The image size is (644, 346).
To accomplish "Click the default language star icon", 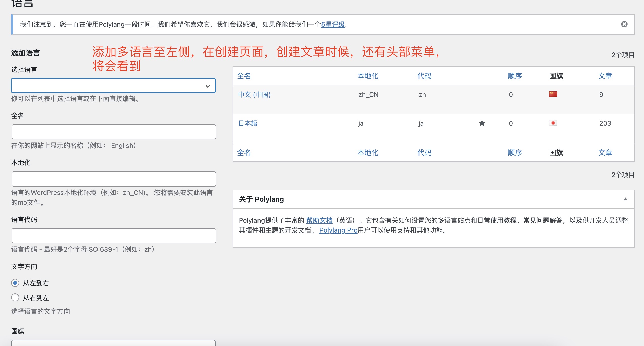I will 482,123.
